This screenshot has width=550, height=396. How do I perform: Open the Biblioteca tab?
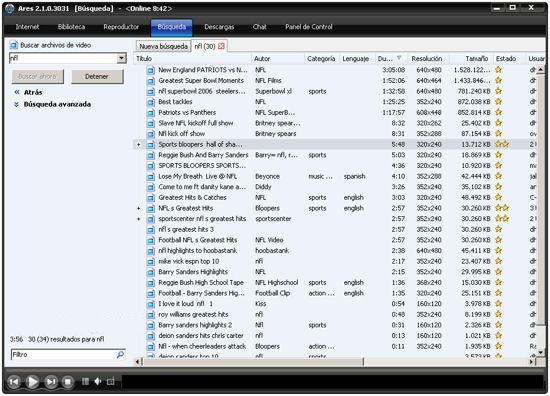(71, 27)
